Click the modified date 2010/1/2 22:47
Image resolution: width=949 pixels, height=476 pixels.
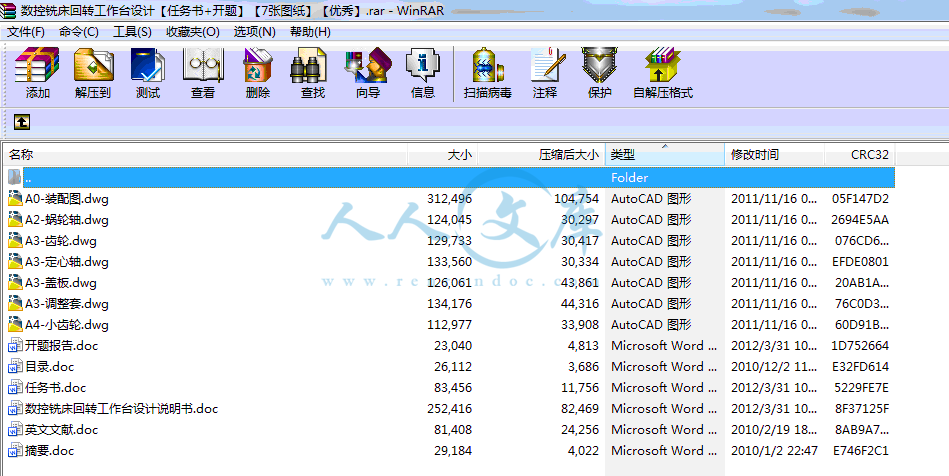(775, 451)
